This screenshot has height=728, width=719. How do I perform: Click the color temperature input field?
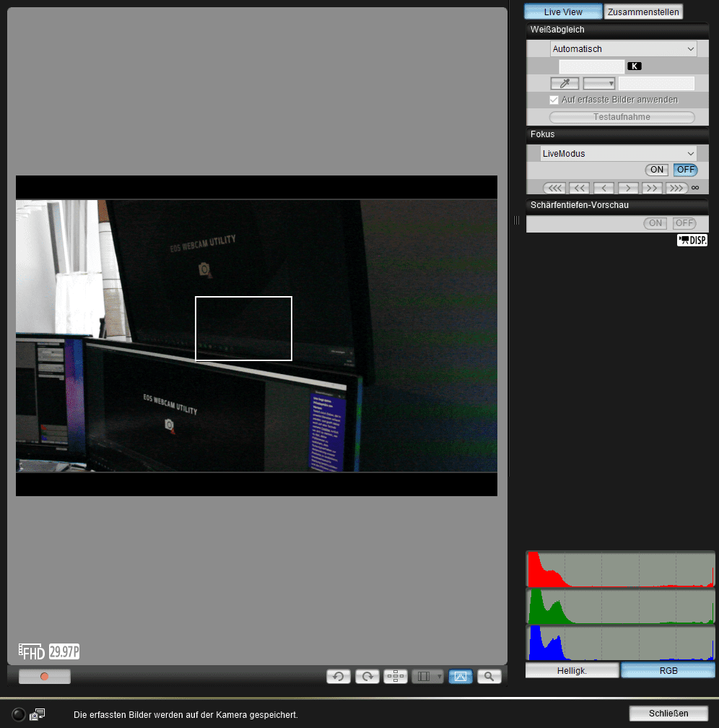pos(591,66)
